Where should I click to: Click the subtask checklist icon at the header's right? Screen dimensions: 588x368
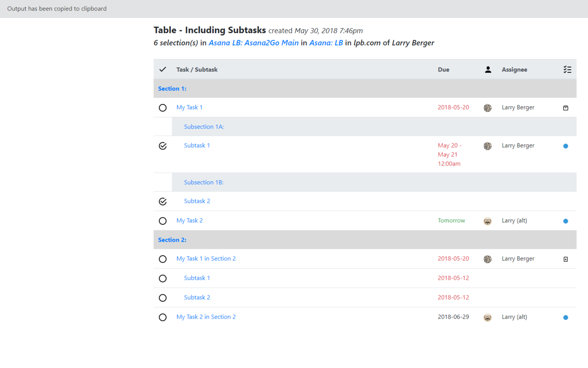pos(567,69)
